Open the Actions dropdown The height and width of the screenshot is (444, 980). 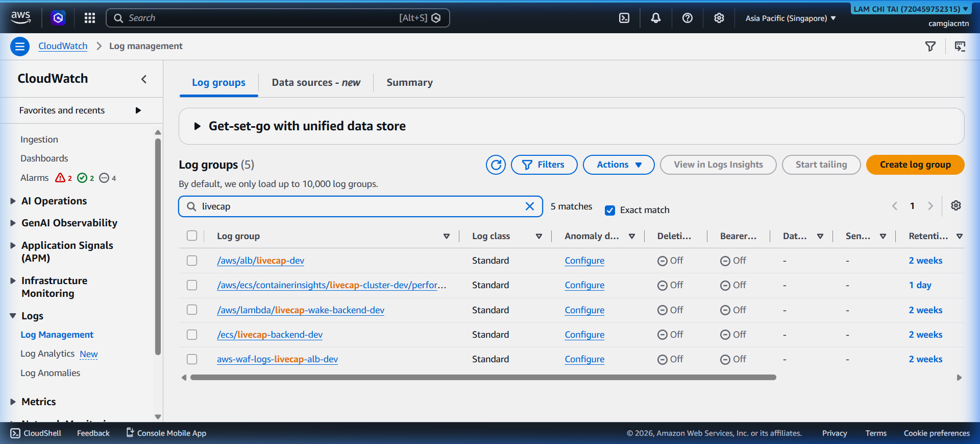[619, 165]
